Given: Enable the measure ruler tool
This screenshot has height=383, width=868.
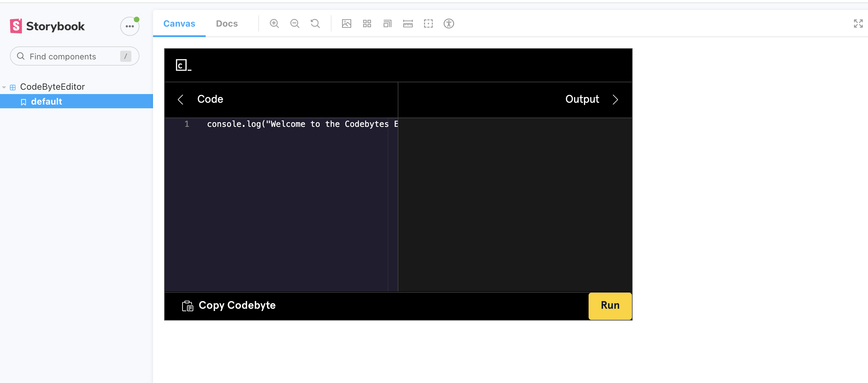Looking at the screenshot, I should tap(408, 24).
